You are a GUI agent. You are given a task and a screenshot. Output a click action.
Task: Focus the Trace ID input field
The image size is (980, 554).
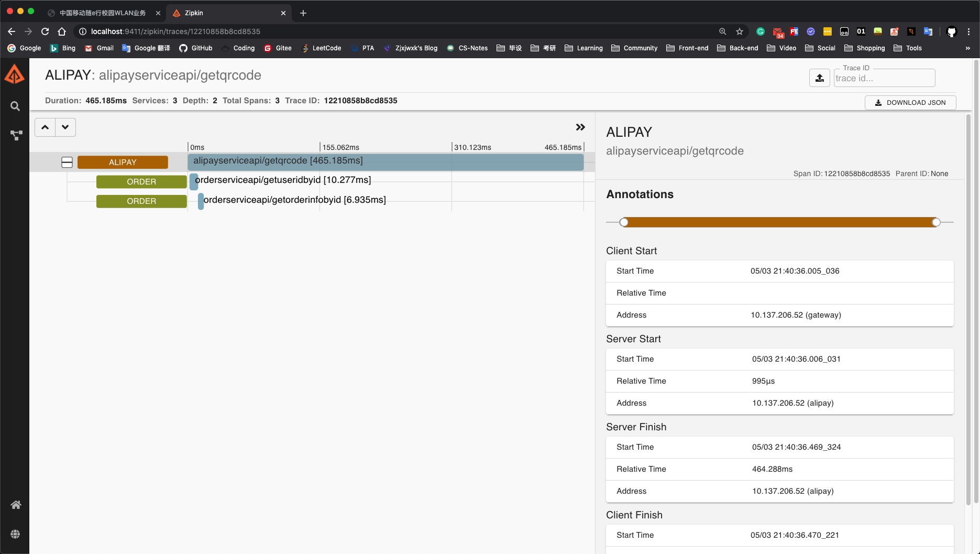coord(884,78)
